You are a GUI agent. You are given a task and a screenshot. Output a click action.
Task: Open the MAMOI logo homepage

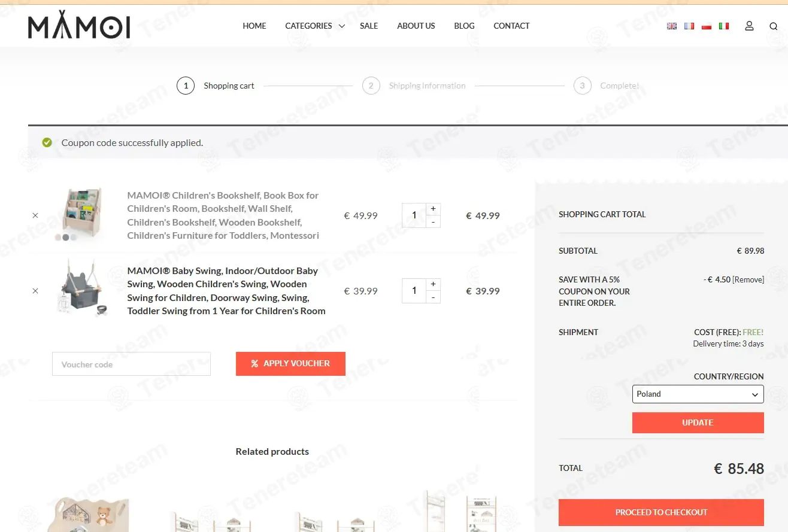point(79,25)
